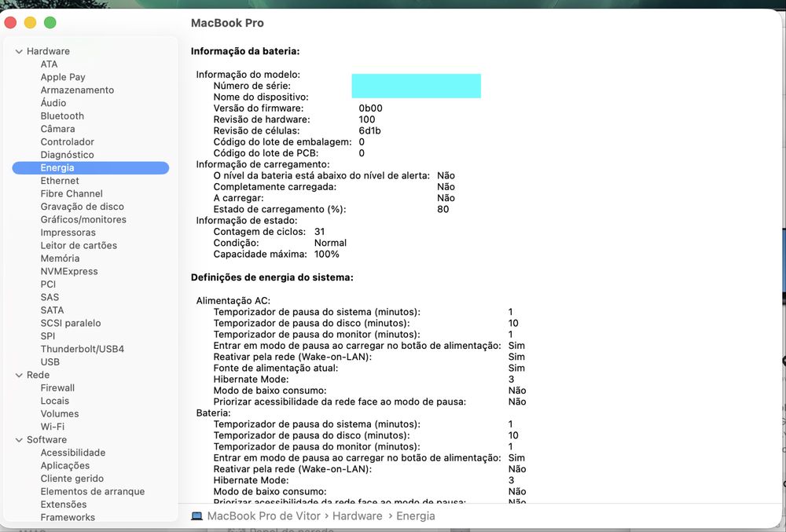Click the cycle count value 31
786x532 pixels.
pyautogui.click(x=320, y=232)
